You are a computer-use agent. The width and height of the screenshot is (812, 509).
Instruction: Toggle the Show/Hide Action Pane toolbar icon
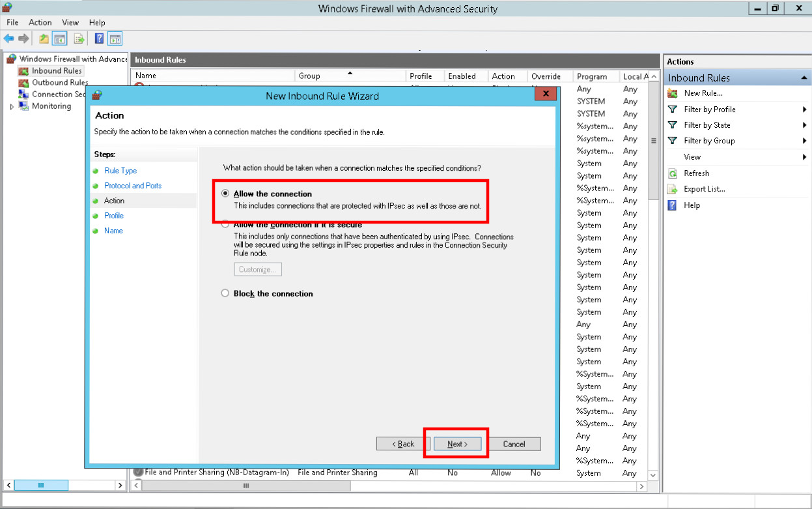pyautogui.click(x=115, y=38)
